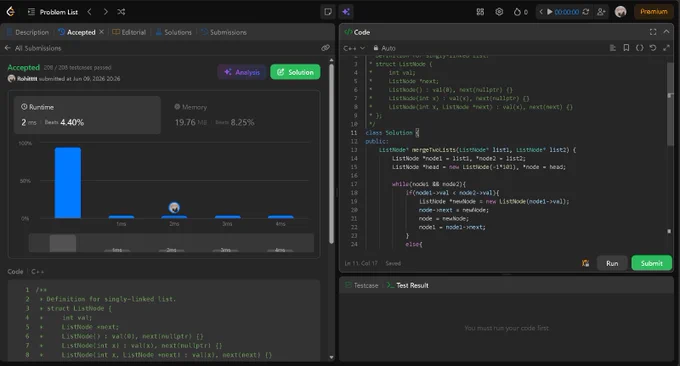Image resolution: width=680 pixels, height=366 pixels.
Task: Open the Problem List panel
Action: (x=52, y=12)
